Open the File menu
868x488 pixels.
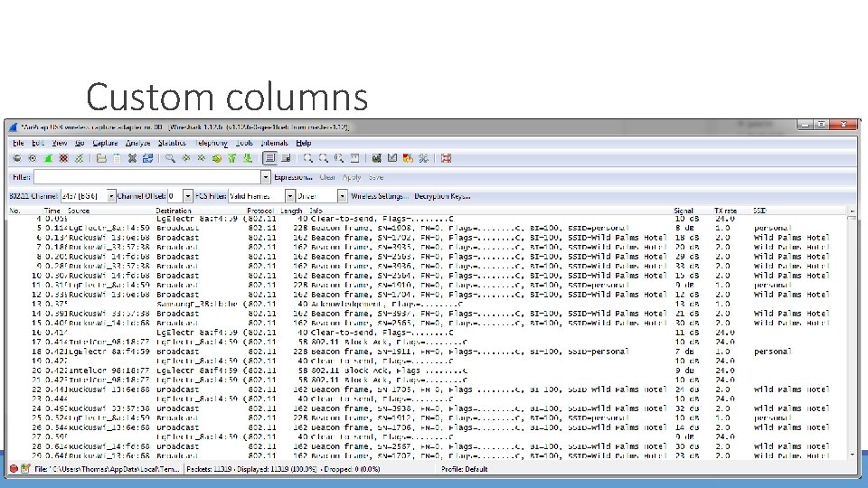pyautogui.click(x=18, y=143)
